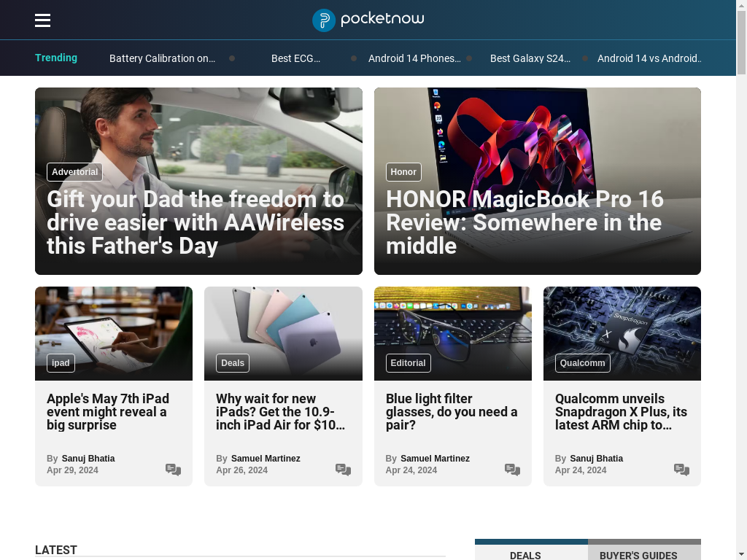Click the Advertorial category tag
Viewport: 747px width, 560px height.
75,172
